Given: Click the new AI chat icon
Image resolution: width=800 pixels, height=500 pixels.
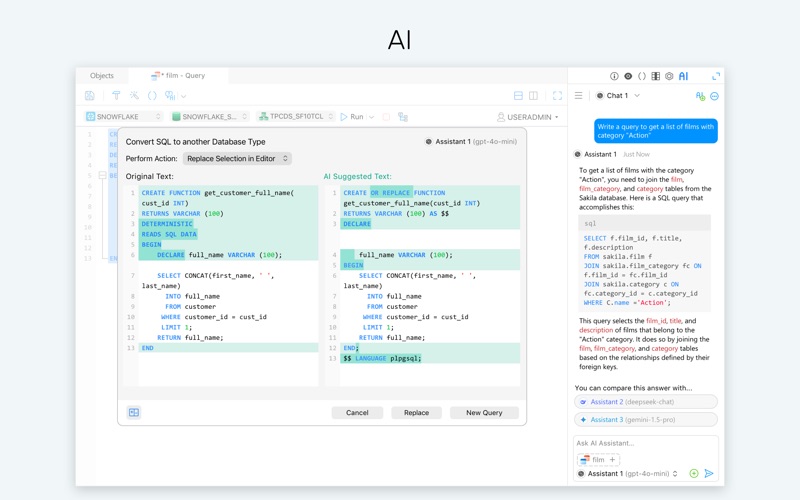Looking at the screenshot, I should point(700,96).
